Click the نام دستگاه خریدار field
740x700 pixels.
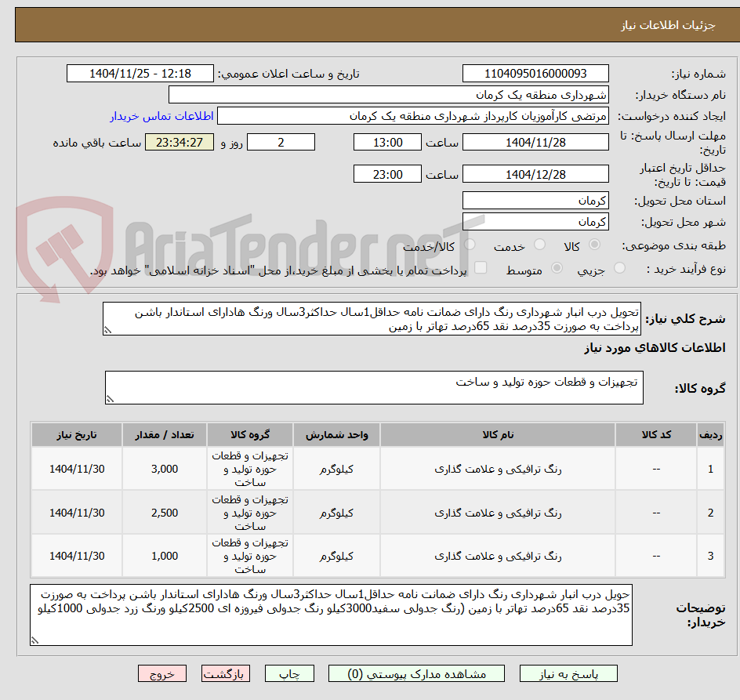point(388,94)
